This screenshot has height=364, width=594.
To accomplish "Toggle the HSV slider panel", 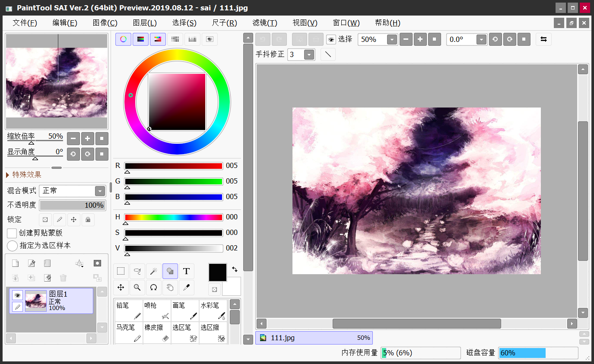I will pyautogui.click(x=158, y=39).
